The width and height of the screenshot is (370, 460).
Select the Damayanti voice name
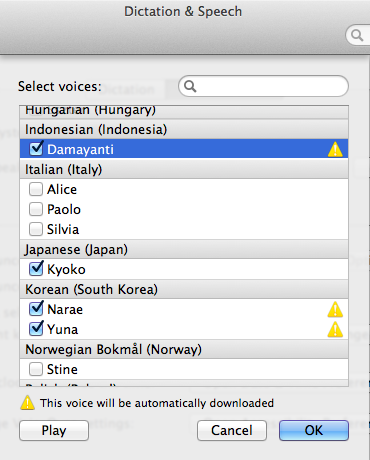pos(80,149)
